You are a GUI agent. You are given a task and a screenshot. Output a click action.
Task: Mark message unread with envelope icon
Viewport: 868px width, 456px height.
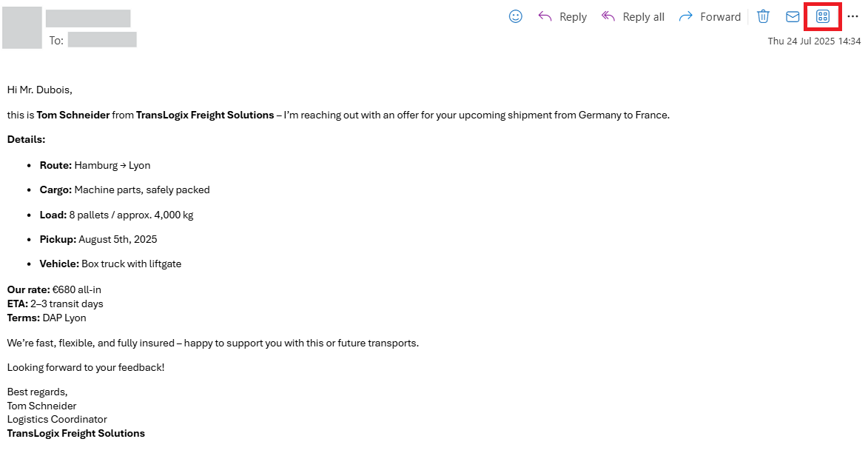click(x=793, y=16)
